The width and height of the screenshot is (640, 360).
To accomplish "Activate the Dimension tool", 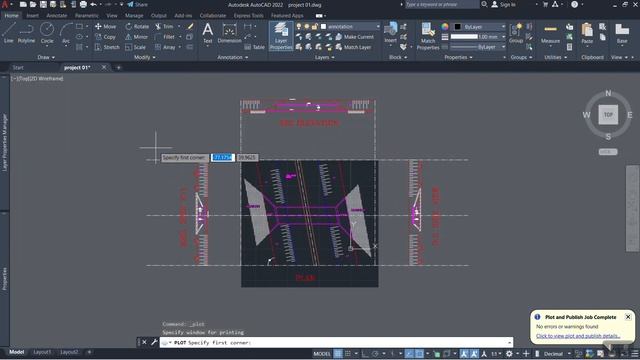I will click(x=229, y=33).
